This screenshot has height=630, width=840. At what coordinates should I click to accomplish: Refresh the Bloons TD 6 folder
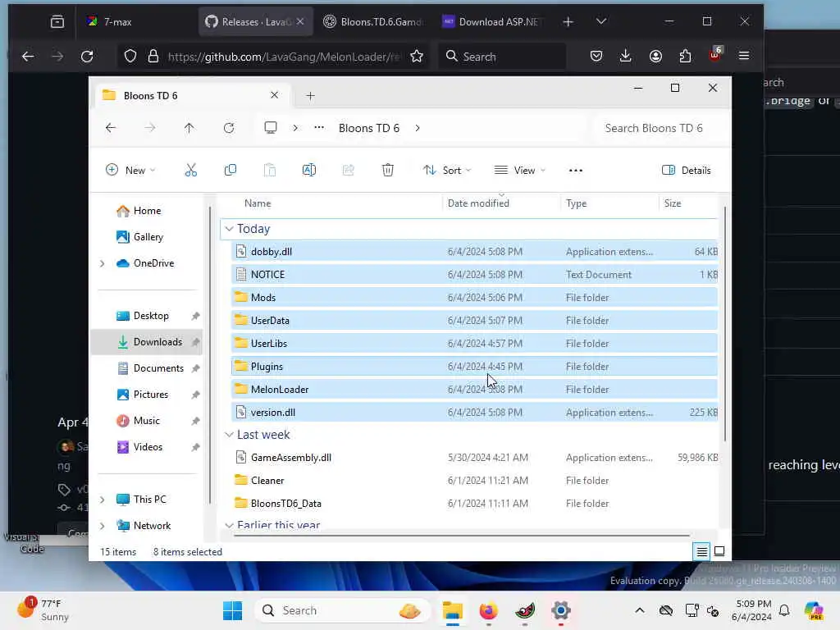[229, 128]
